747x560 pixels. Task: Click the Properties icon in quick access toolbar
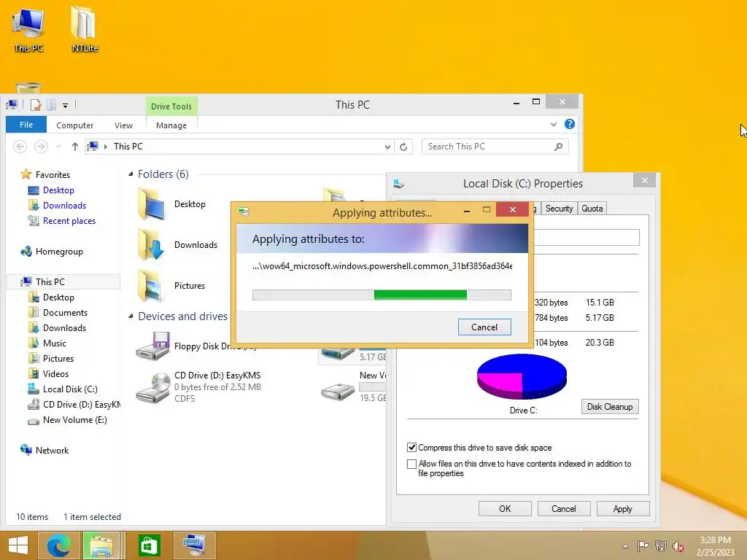pos(36,104)
